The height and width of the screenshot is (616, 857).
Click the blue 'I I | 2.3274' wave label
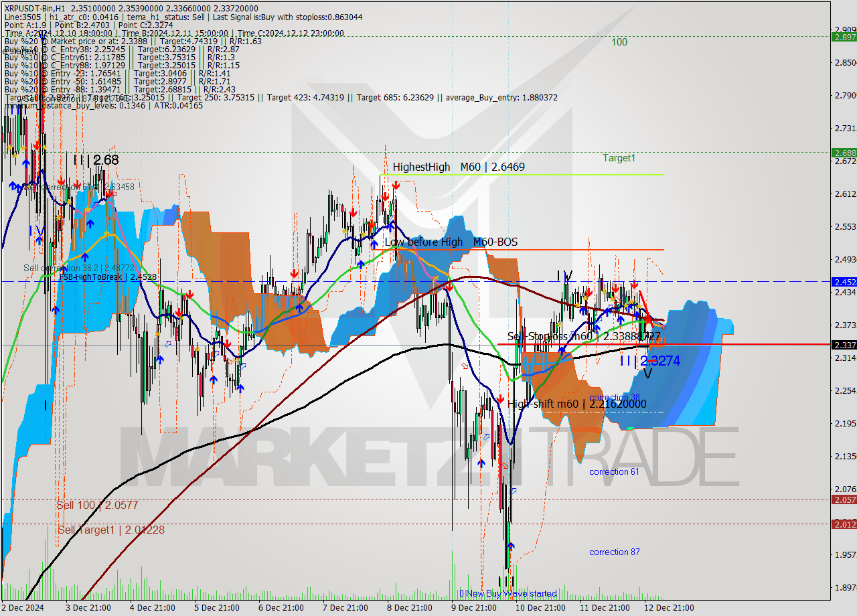(x=649, y=361)
